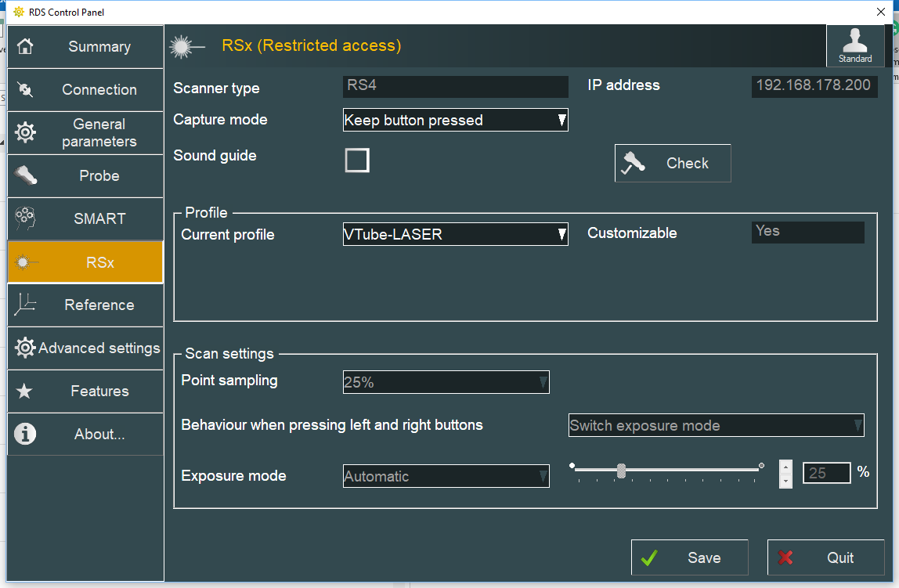The height and width of the screenshot is (588, 899).
Task: Click the About info icon
Action: (x=25, y=434)
